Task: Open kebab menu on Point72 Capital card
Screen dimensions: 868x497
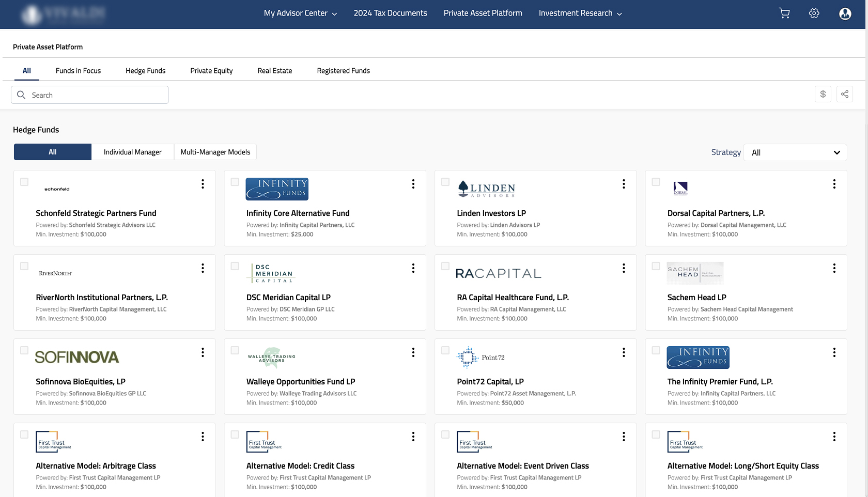Action: [624, 352]
